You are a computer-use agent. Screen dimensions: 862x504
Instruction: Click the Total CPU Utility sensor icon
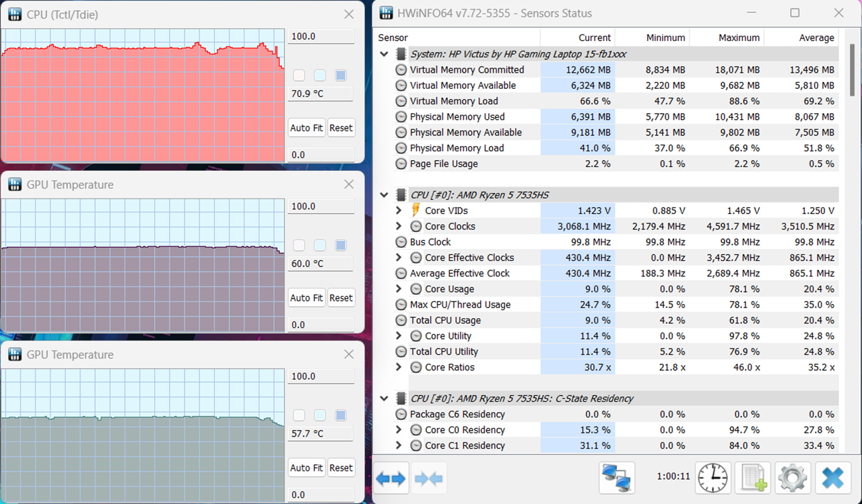pyautogui.click(x=401, y=351)
